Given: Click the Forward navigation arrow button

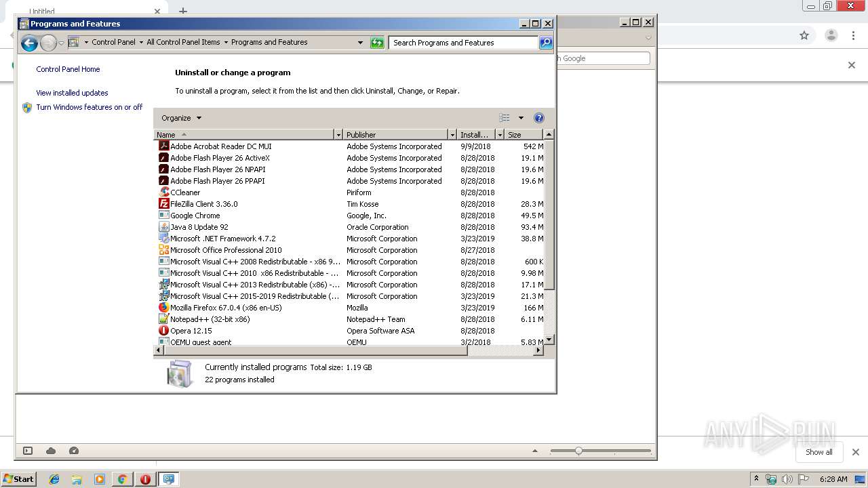Looking at the screenshot, I should coord(48,43).
